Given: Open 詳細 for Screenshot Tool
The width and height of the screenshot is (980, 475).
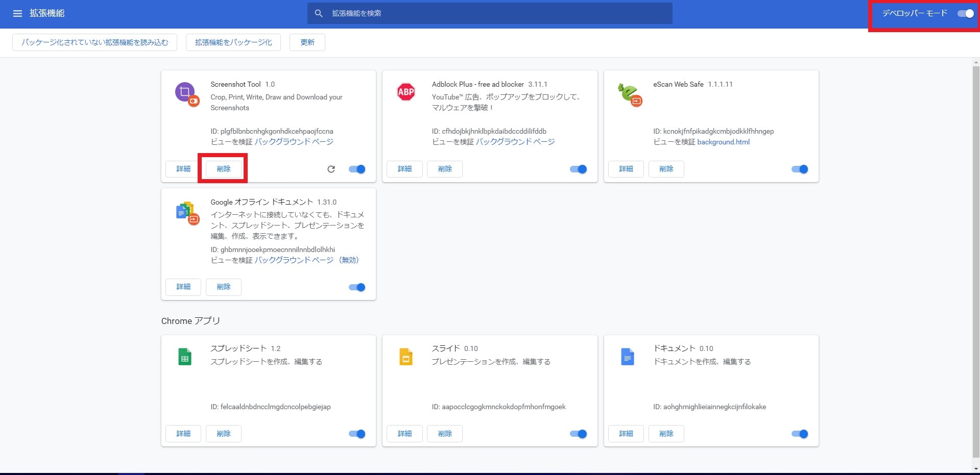Looking at the screenshot, I should (x=183, y=169).
